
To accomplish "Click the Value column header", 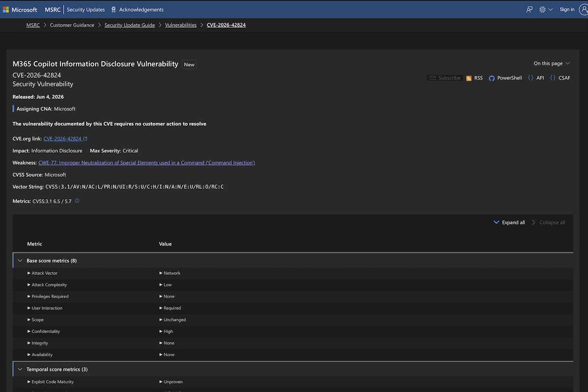I will 165,244.
